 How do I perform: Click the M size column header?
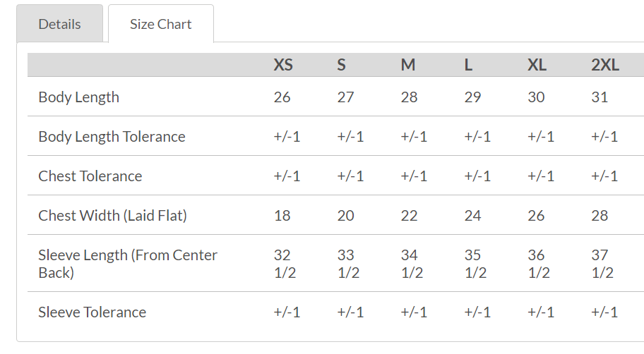click(x=408, y=65)
